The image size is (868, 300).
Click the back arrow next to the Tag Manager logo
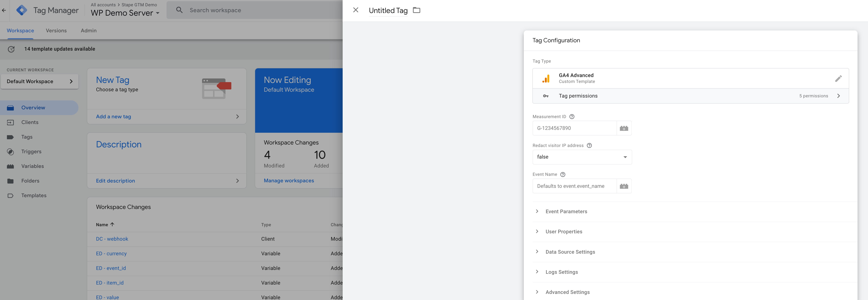click(x=4, y=10)
